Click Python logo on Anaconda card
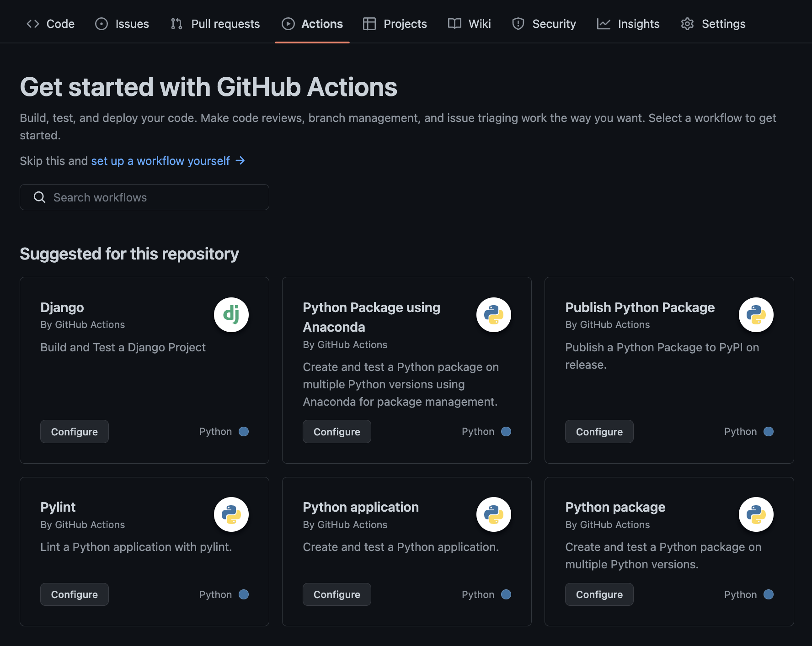The height and width of the screenshot is (646, 812). pyautogui.click(x=494, y=315)
